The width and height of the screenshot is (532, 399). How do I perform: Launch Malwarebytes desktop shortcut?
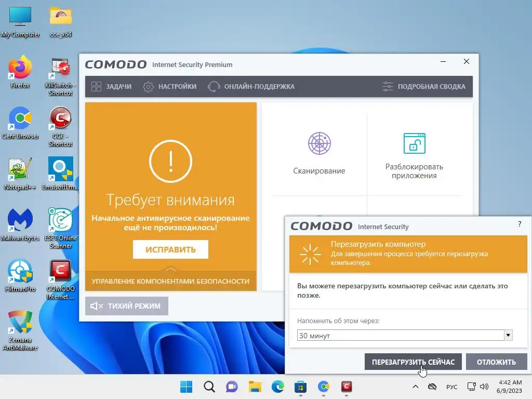click(20, 225)
